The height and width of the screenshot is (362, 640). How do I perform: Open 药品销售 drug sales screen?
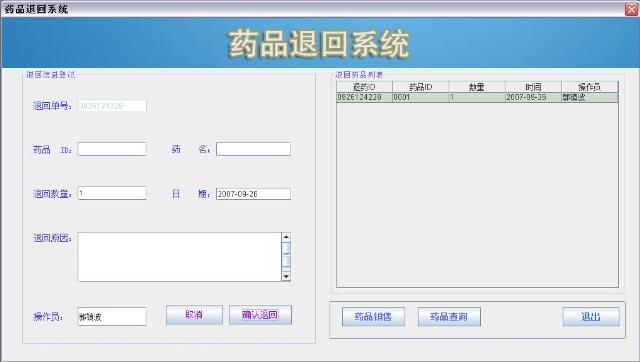pos(373,317)
